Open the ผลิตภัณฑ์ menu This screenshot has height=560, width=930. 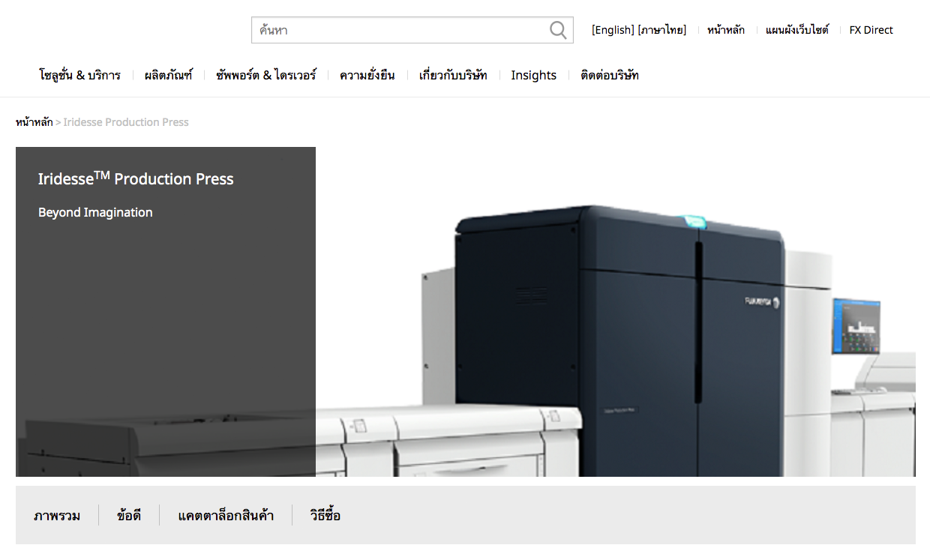(168, 75)
